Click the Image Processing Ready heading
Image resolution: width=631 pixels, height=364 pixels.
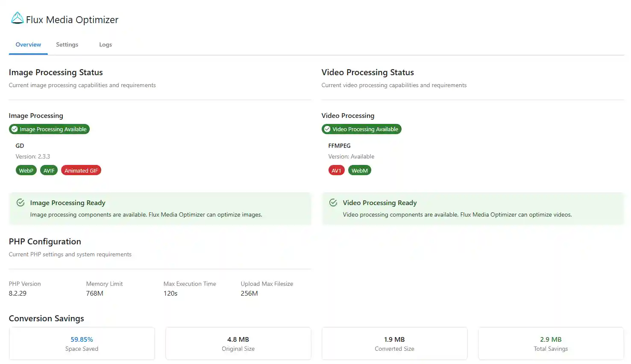[x=68, y=203]
